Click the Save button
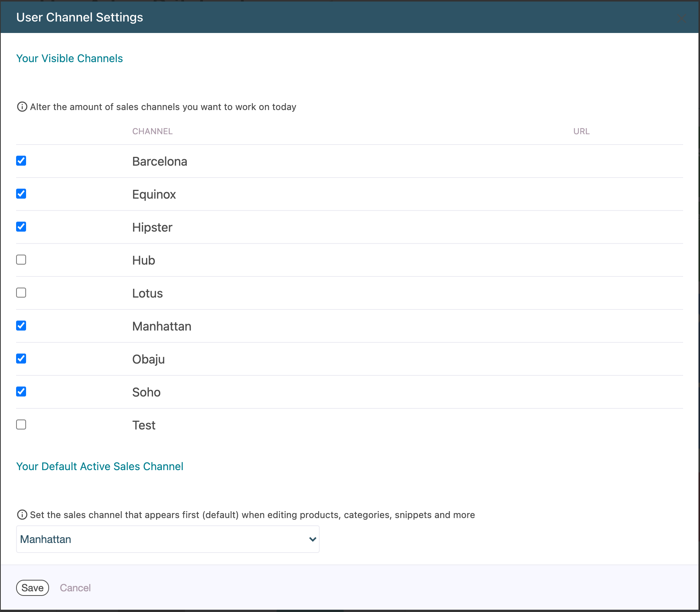Viewport: 700px width, 612px height. coord(33,588)
